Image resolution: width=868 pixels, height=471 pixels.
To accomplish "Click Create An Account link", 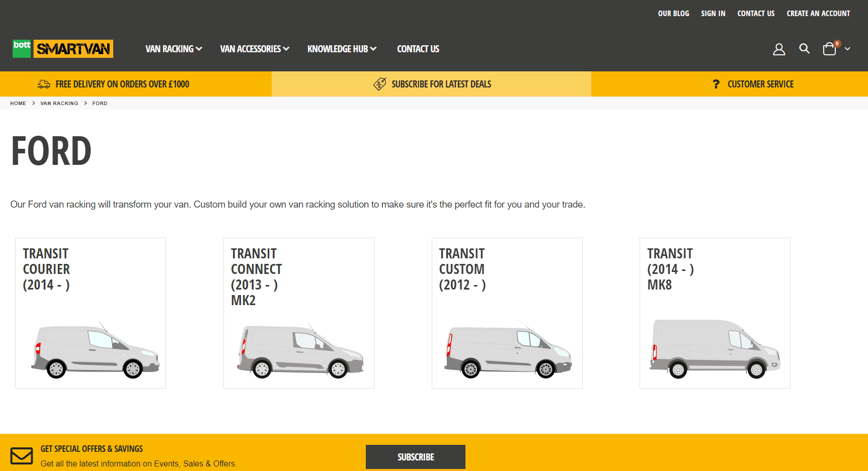I will pos(818,14).
